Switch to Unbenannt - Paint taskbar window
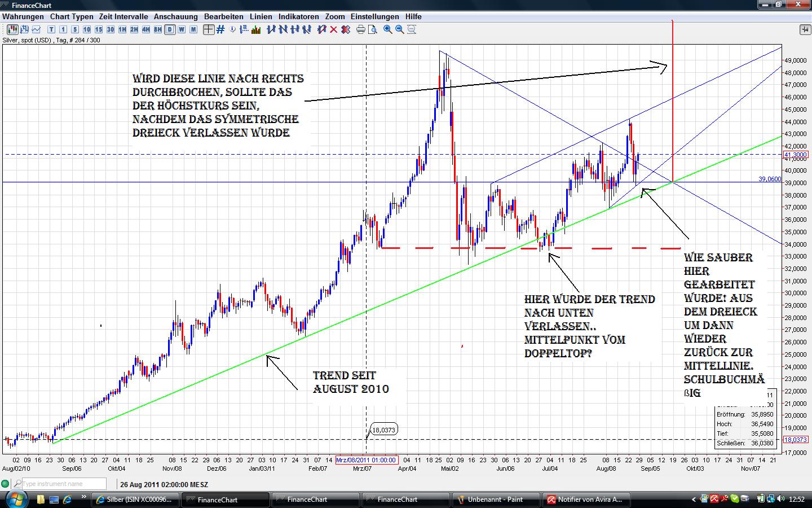This screenshot has width=812, height=508. pyautogui.click(x=496, y=500)
